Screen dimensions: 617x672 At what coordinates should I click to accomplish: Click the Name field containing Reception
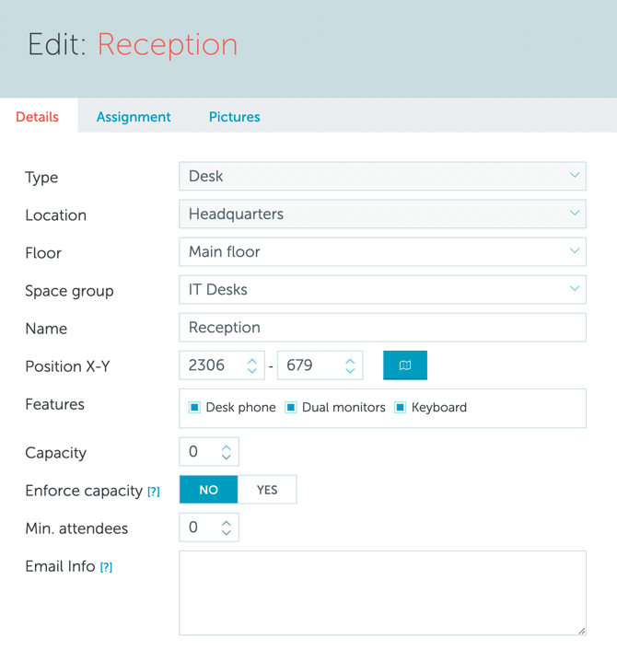382,328
